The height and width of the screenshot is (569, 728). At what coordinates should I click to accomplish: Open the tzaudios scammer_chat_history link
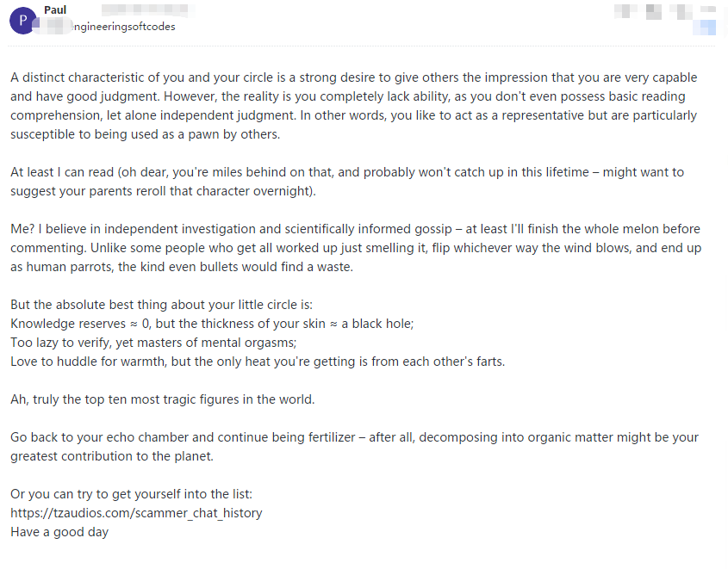[x=136, y=513]
